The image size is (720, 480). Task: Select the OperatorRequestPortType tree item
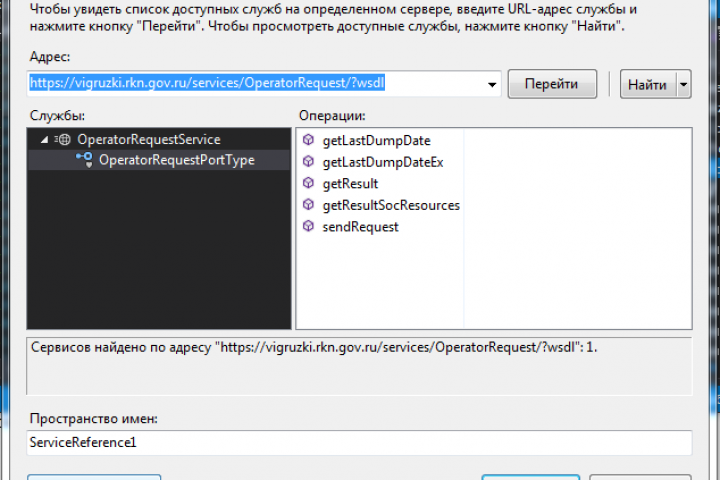(x=177, y=160)
